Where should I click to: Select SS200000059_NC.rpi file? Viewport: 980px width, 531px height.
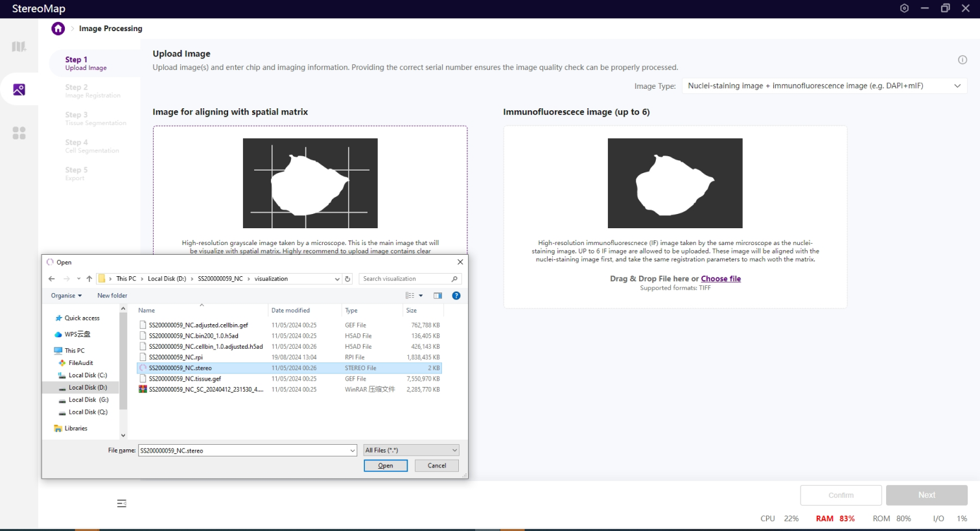[x=176, y=357]
